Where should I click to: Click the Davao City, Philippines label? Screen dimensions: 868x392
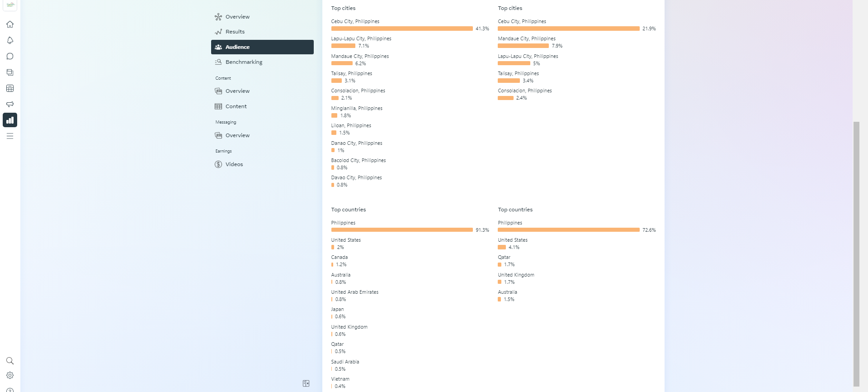[357, 178]
